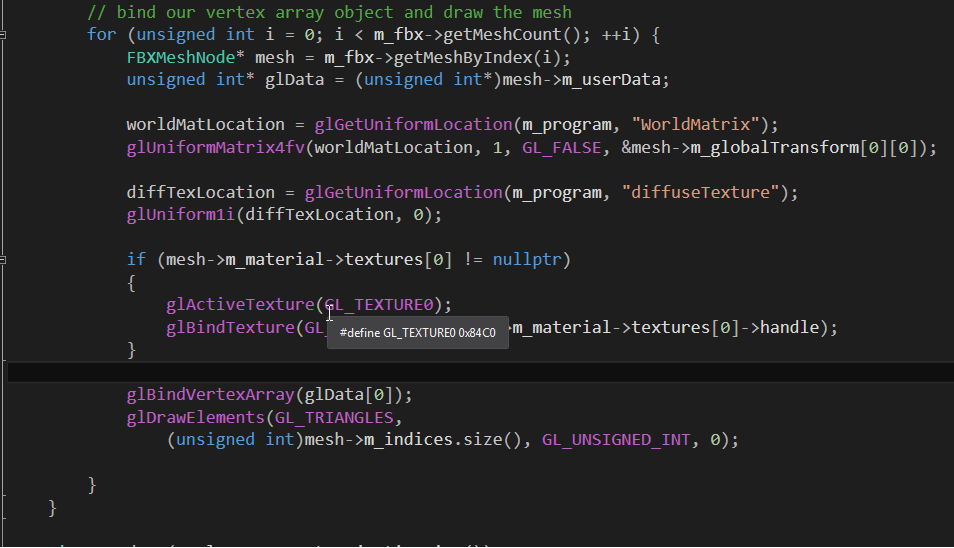Click the "glBindTexture" function call
The height and width of the screenshot is (548, 954).
click(x=231, y=328)
